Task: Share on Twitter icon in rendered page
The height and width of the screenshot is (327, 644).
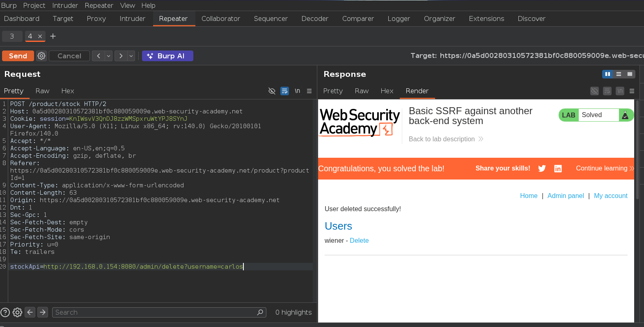Action: click(x=542, y=168)
